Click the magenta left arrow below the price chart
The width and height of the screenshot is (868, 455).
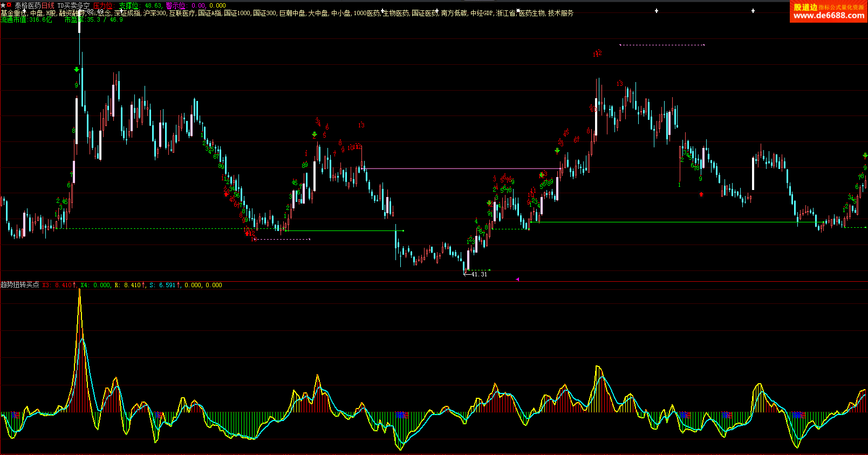(x=517, y=279)
